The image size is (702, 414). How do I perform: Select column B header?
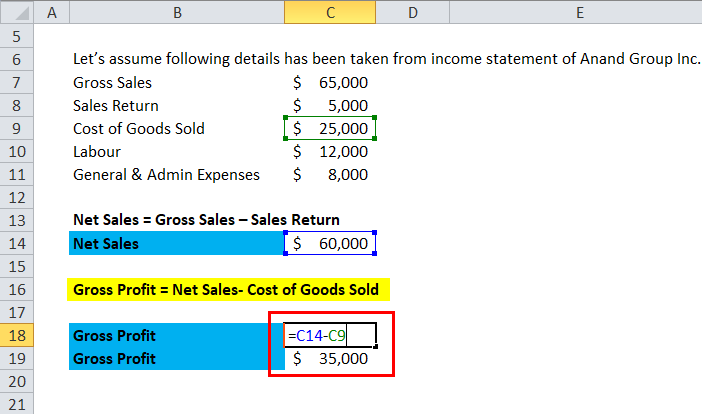(x=177, y=12)
